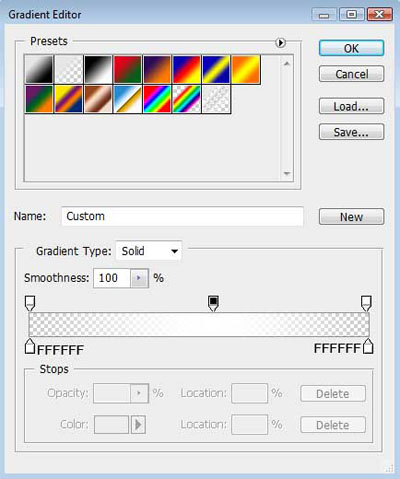Select the right FFFFFF color stop
Image resolution: width=400 pixels, height=479 pixels.
[x=368, y=346]
